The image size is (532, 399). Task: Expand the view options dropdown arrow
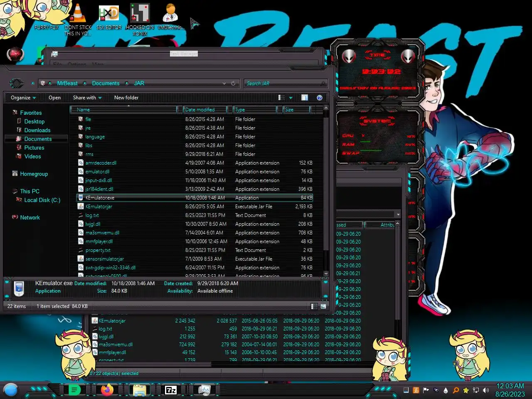291,98
